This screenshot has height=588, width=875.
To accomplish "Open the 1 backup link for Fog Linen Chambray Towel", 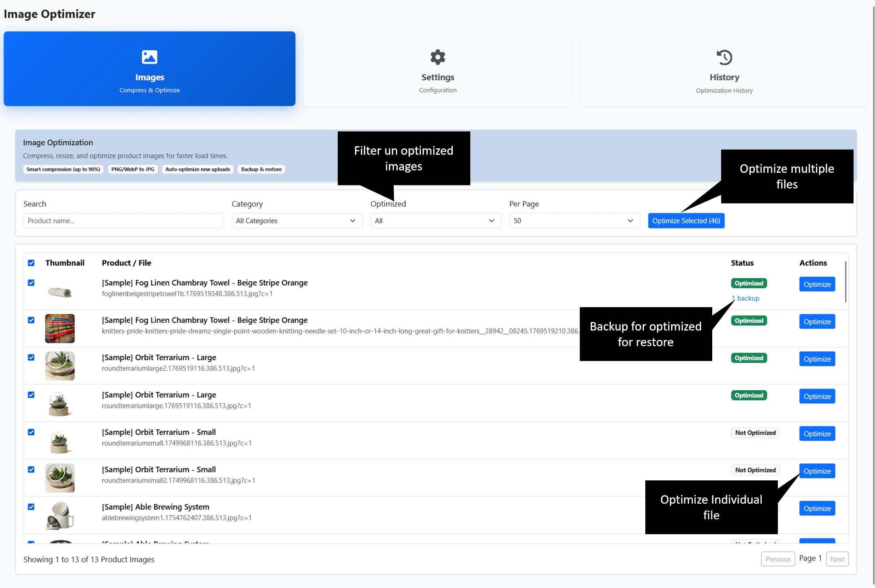I will tap(745, 298).
